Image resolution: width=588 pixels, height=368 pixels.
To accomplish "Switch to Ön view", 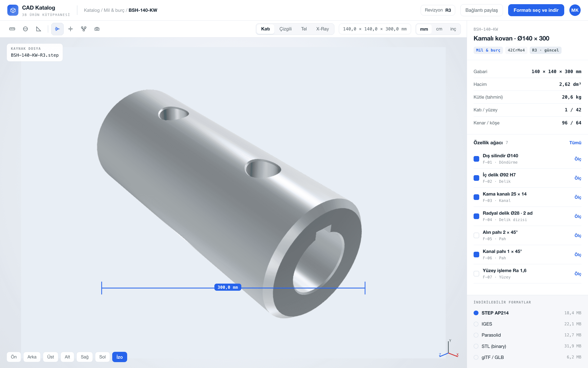I will point(14,357).
